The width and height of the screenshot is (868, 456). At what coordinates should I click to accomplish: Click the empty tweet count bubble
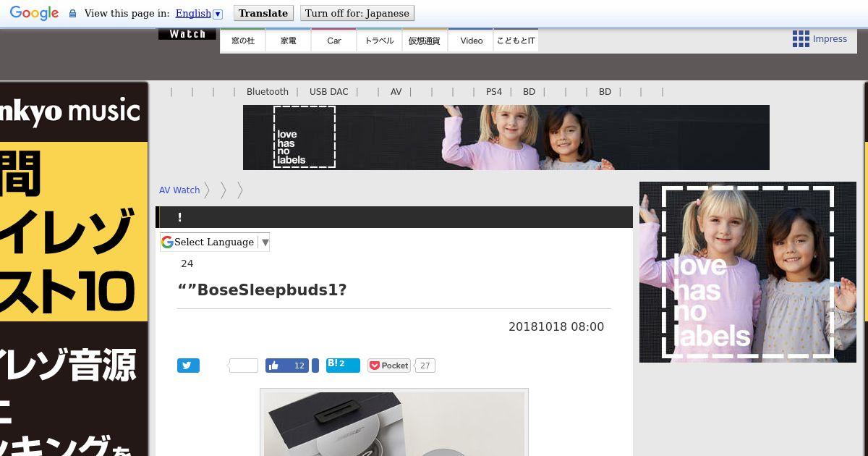coord(243,366)
